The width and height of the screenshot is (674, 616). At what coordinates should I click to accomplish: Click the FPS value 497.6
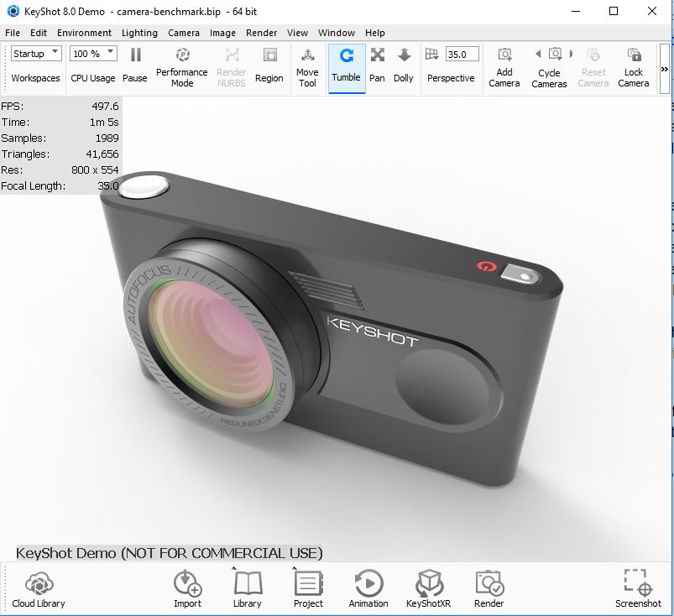tap(105, 107)
